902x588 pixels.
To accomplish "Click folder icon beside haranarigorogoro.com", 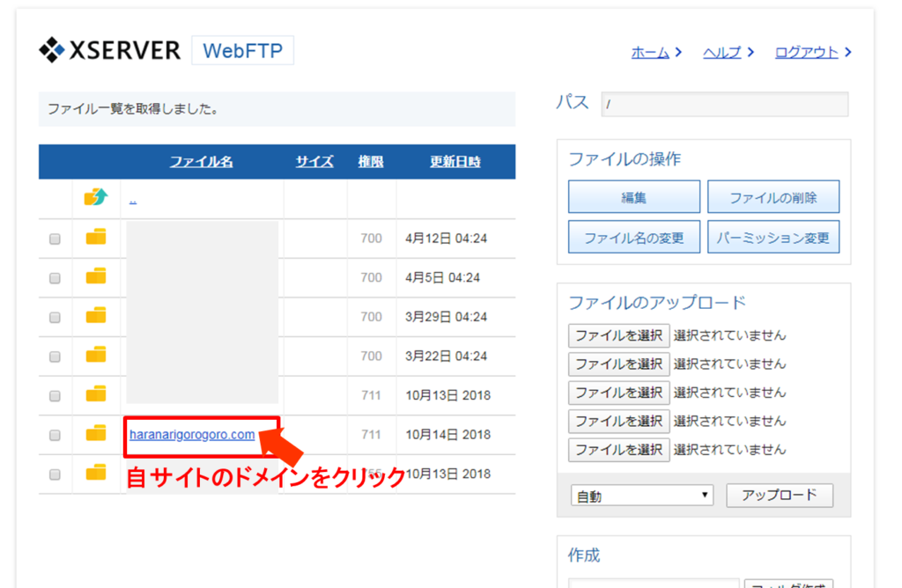I will [96, 433].
